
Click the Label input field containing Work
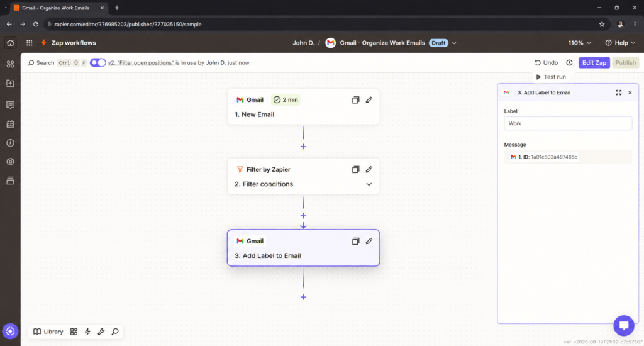pos(568,123)
